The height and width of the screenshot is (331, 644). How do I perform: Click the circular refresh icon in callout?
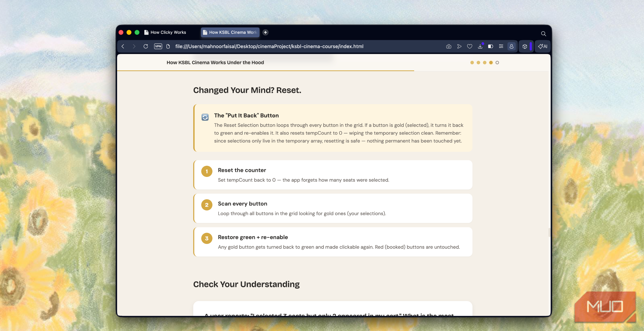[205, 117]
